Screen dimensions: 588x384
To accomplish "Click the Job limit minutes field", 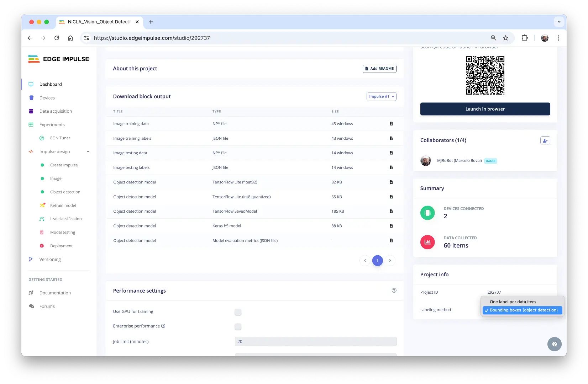I will [315, 342].
